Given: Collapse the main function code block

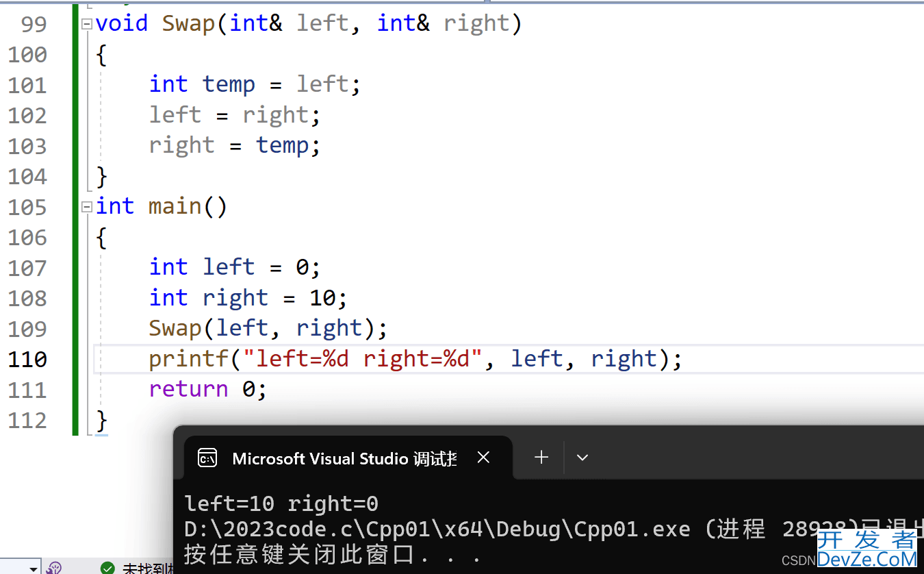Looking at the screenshot, I should tap(86, 206).
